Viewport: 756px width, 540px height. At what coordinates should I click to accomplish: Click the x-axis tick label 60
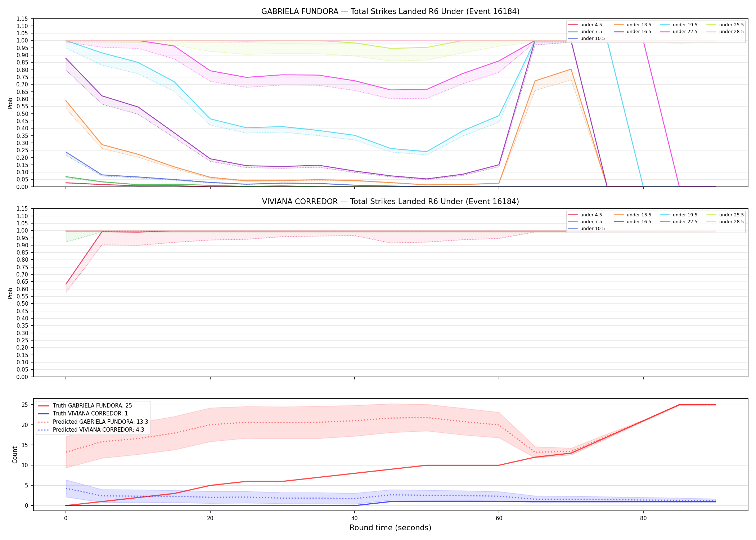tap(499, 518)
